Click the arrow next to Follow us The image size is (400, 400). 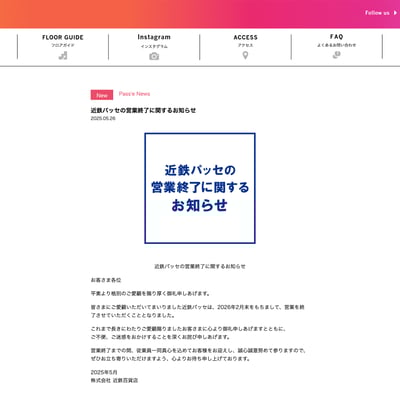395,13
